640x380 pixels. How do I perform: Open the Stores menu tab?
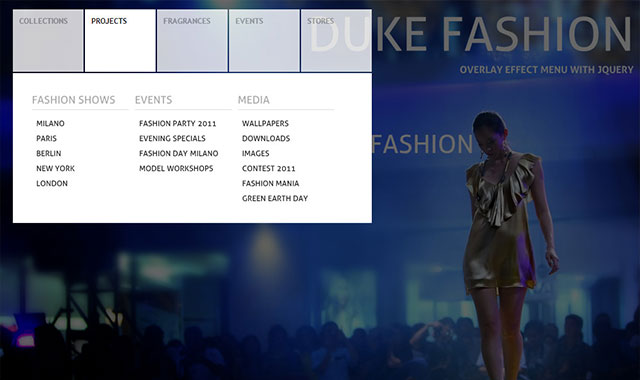point(336,41)
